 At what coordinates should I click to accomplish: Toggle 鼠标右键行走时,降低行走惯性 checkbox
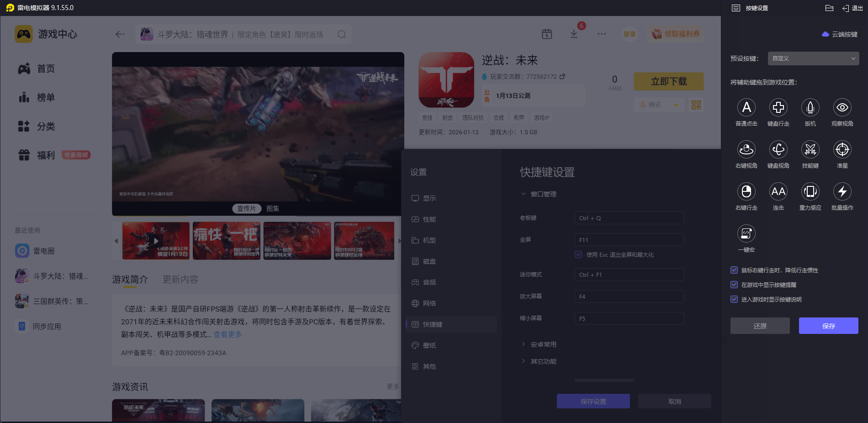(734, 270)
